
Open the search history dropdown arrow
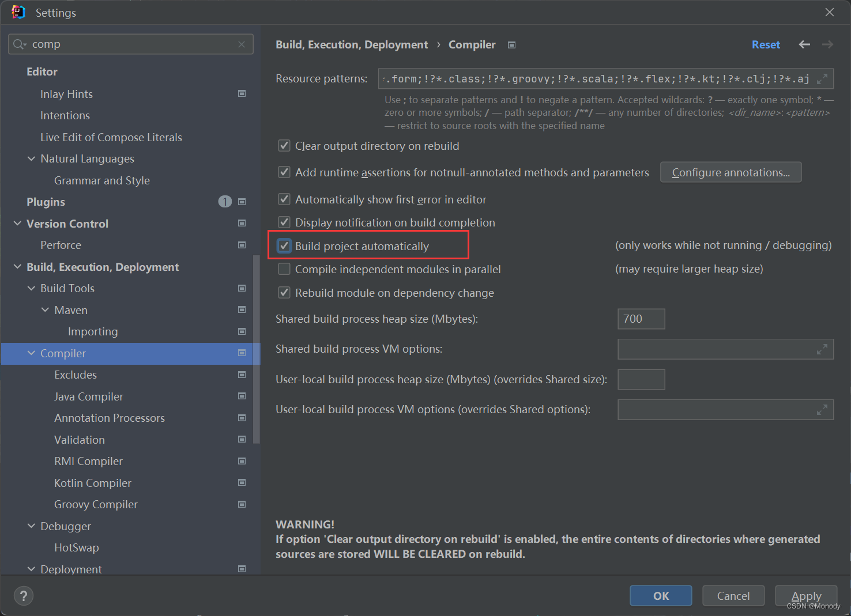click(x=25, y=45)
